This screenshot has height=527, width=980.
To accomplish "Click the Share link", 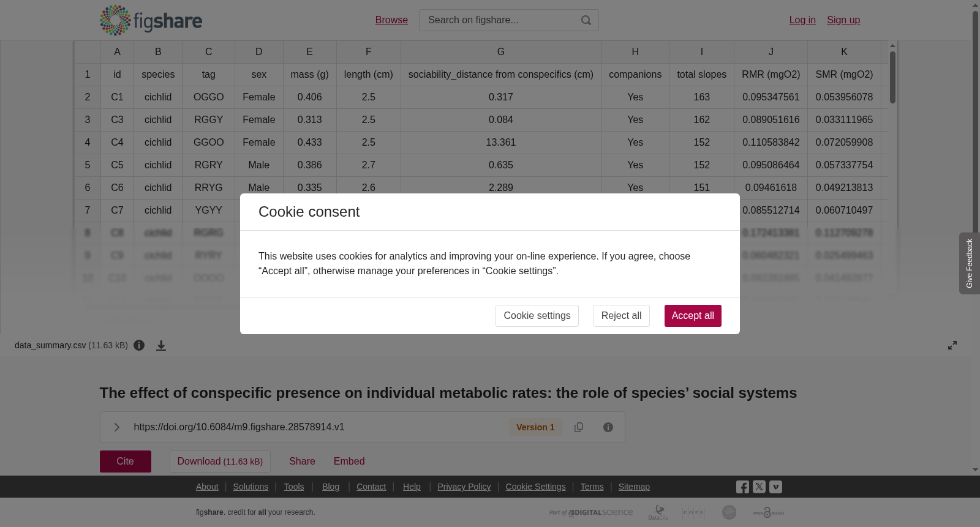I will (302, 462).
